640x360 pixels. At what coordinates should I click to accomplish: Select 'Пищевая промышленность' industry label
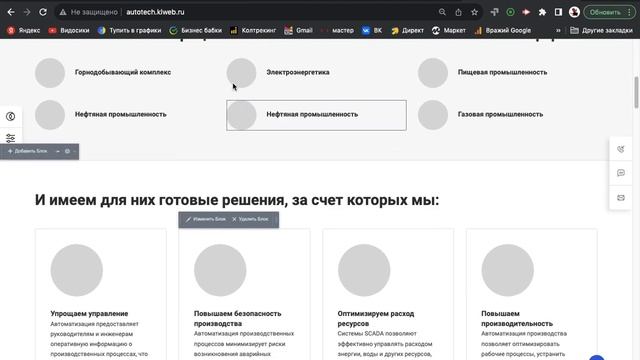tap(502, 72)
